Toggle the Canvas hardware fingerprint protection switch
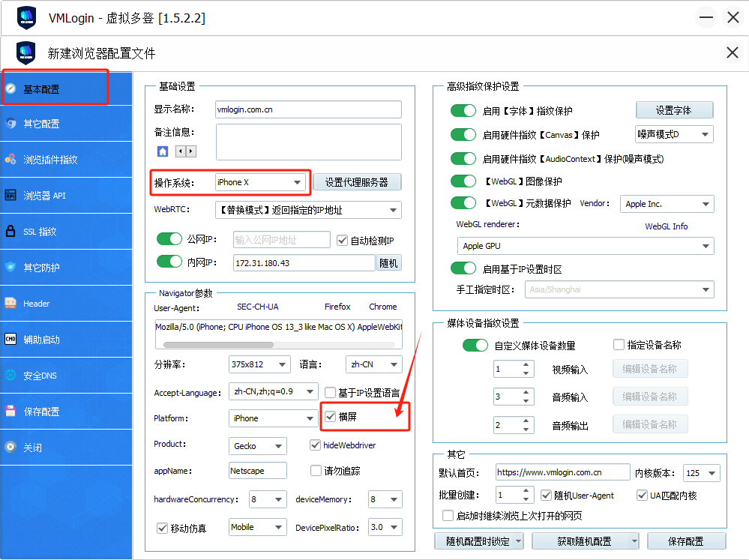 tap(463, 135)
